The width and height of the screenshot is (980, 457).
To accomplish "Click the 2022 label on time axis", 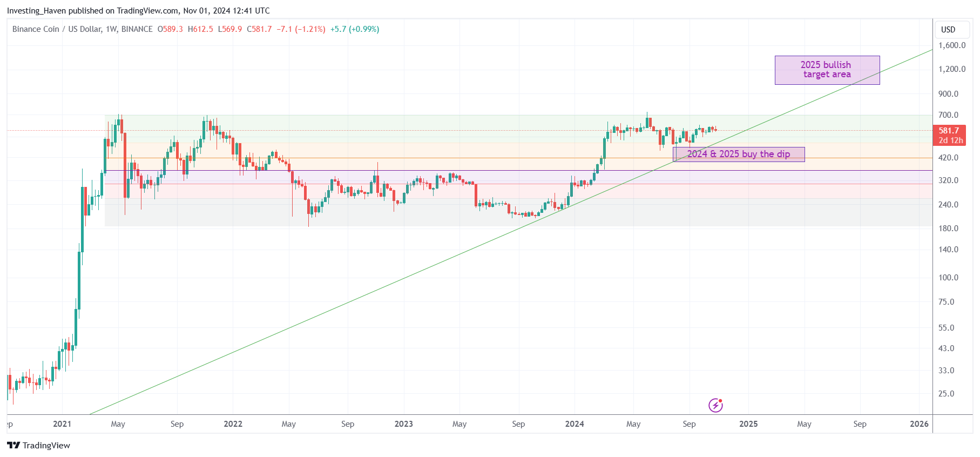I will (233, 424).
